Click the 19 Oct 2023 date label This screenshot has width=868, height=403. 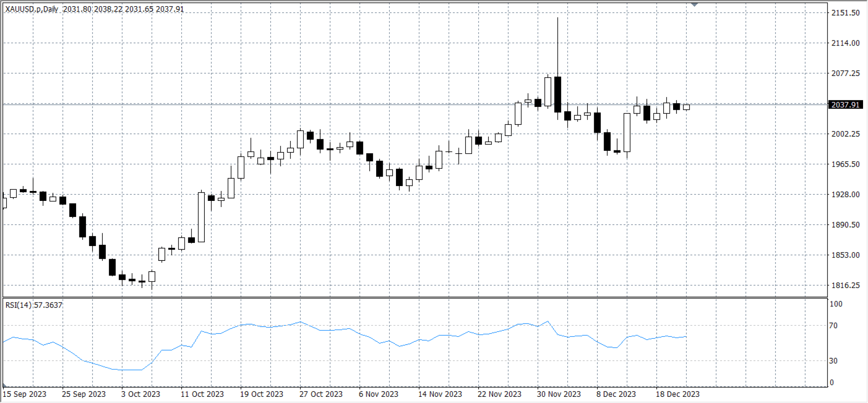pos(262,394)
